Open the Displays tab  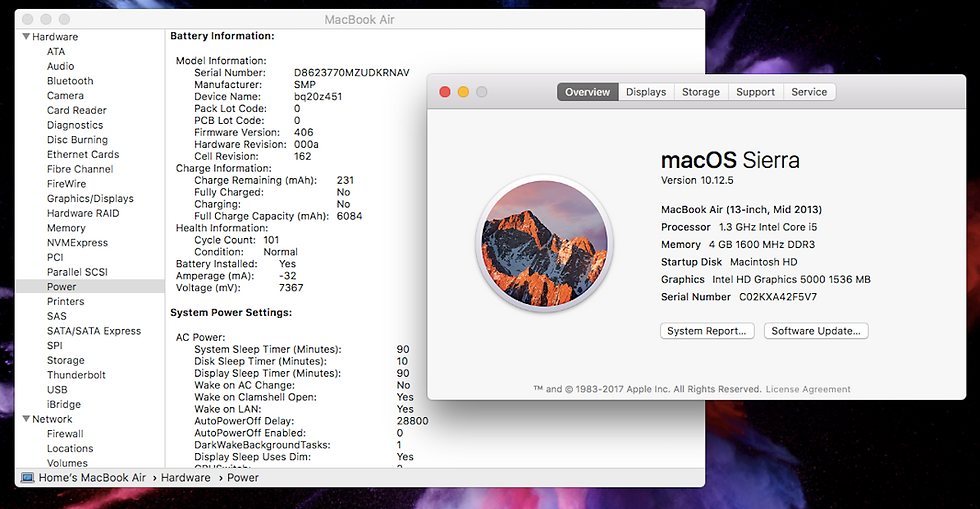(x=646, y=92)
